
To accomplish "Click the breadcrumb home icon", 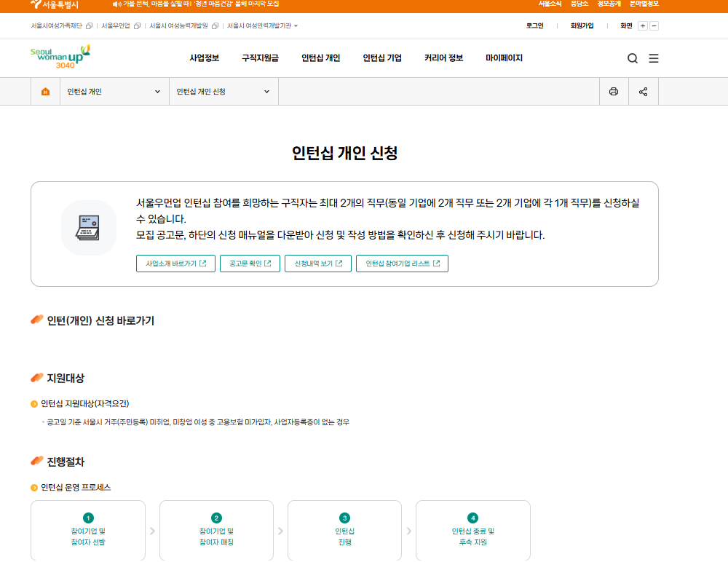I will pyautogui.click(x=45, y=91).
